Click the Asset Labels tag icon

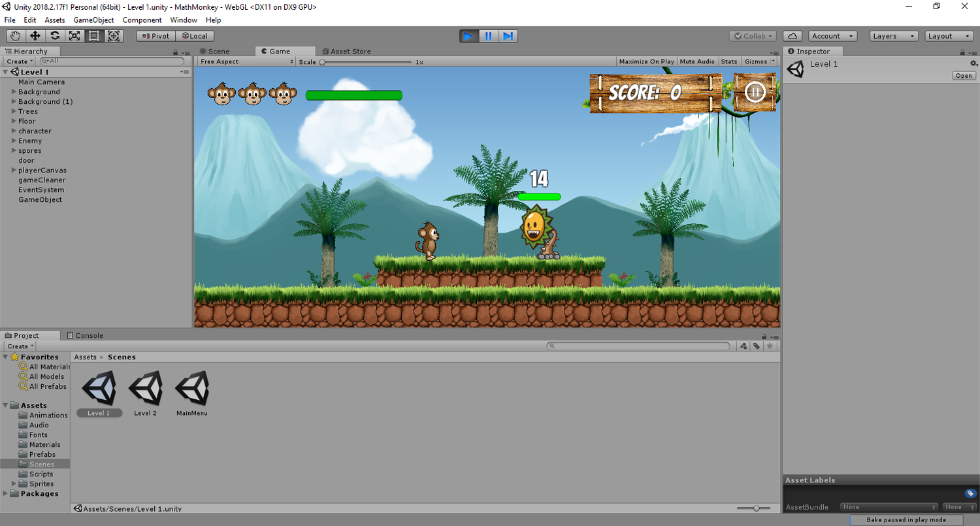click(x=970, y=493)
